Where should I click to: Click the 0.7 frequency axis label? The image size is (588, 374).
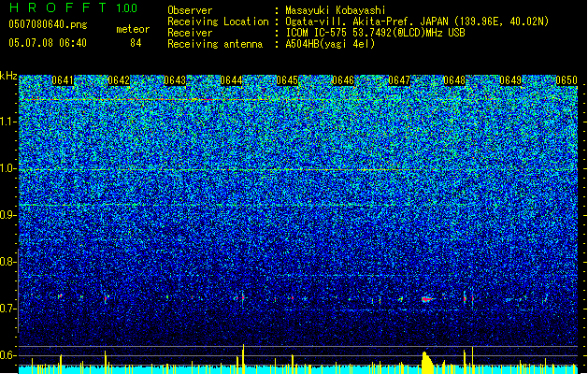7,309
